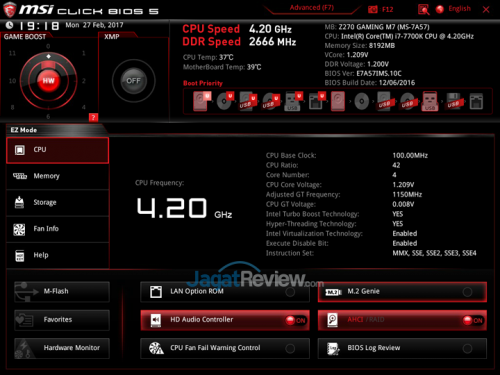Select the UEFI network boot icon
Screen dimensions: 500x375
tap(316, 101)
